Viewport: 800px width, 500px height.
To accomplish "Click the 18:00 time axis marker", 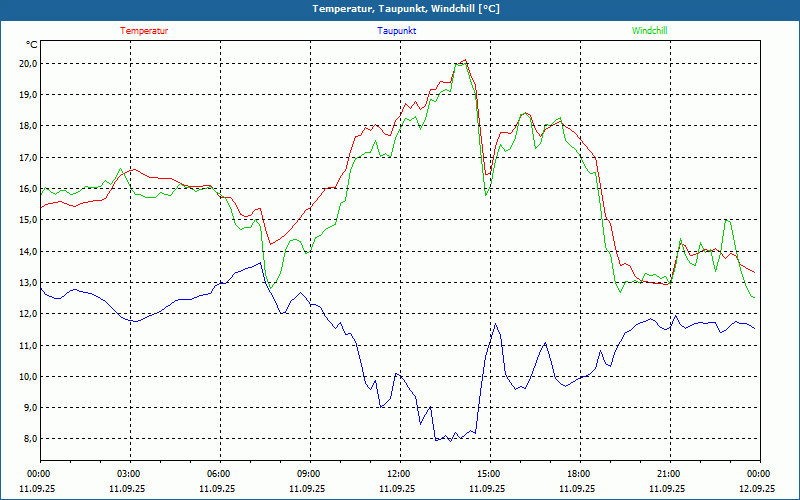I will pyautogui.click(x=579, y=474).
